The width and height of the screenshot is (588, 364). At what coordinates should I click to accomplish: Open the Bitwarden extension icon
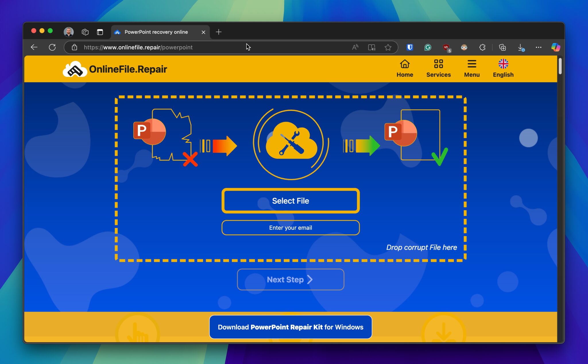(410, 47)
